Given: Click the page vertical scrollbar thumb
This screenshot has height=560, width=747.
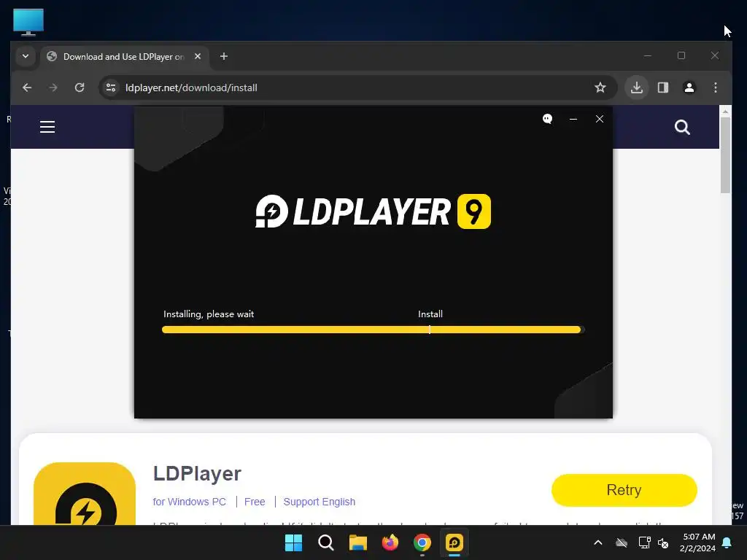Looking at the screenshot, I should click(725, 155).
